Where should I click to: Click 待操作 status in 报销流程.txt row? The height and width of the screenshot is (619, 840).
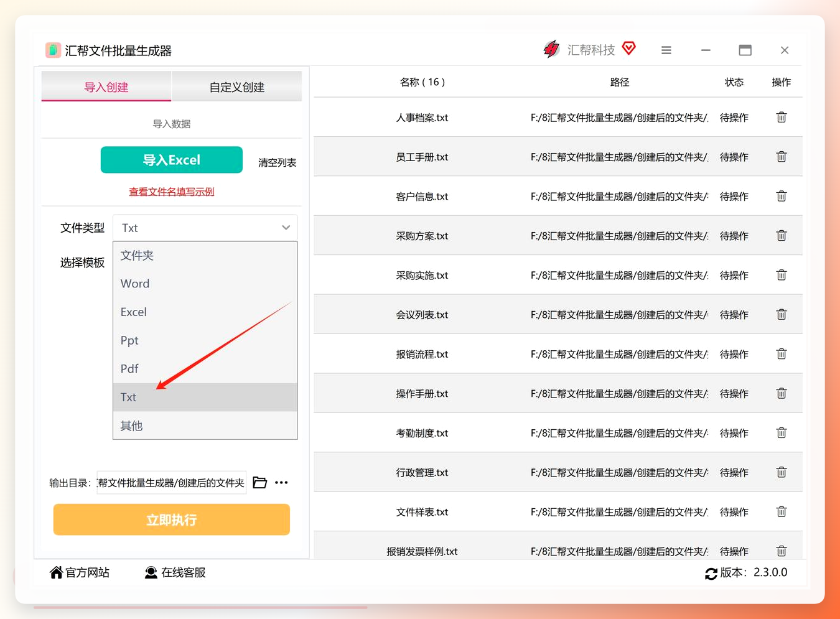pos(734,354)
